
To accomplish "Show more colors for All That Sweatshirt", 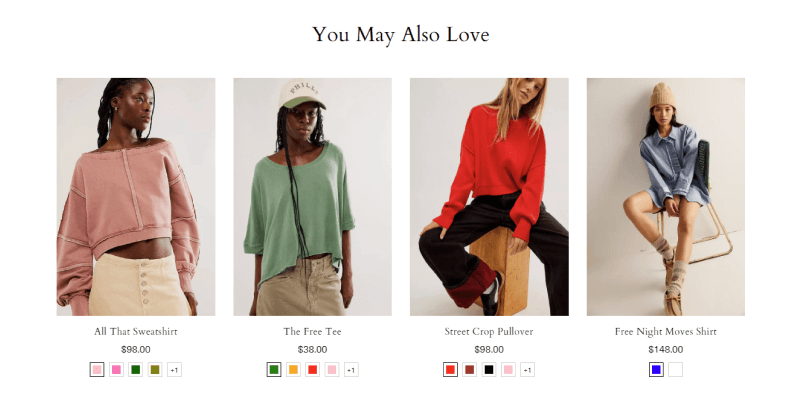I will pyautogui.click(x=174, y=369).
